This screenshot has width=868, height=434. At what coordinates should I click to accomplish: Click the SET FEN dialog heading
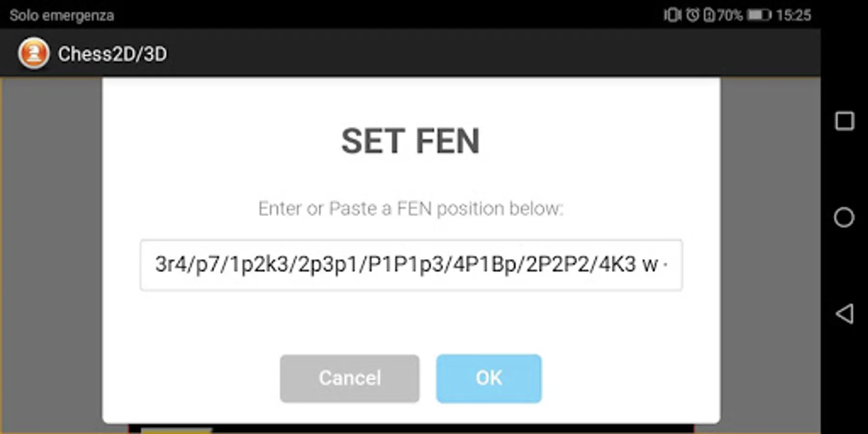click(x=410, y=141)
